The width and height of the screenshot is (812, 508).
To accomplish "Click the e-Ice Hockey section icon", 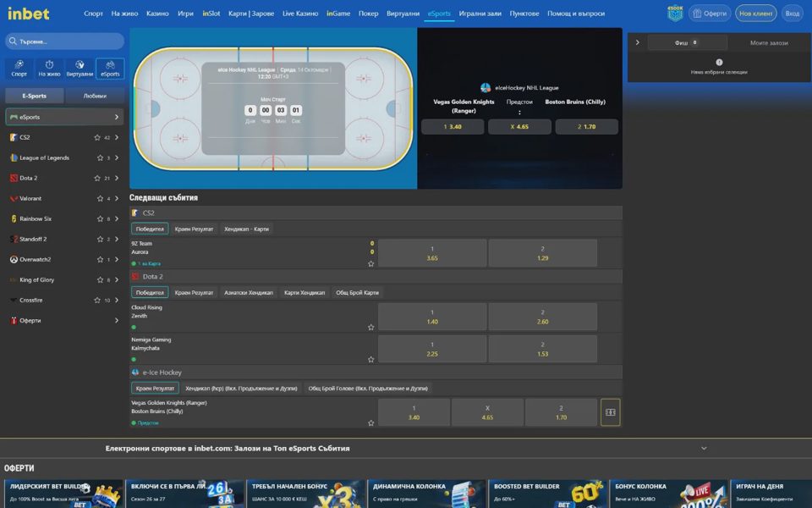I will tap(135, 373).
